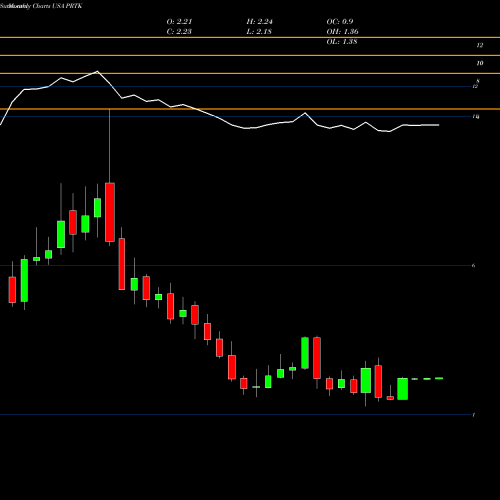Image resolution: width=500 pixels, height=500 pixels.
Task: Click the "6" price axis label
Action: click(473, 266)
